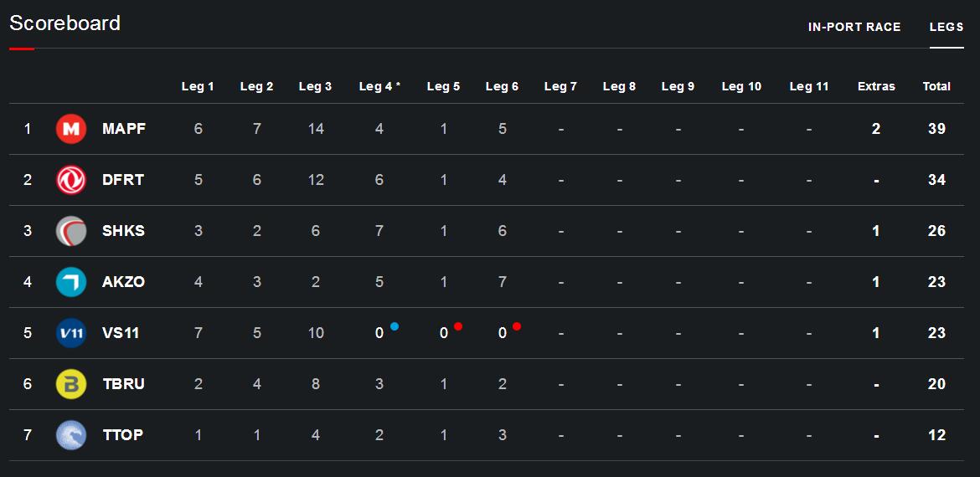Click the MAPF red team logo

[71, 129]
